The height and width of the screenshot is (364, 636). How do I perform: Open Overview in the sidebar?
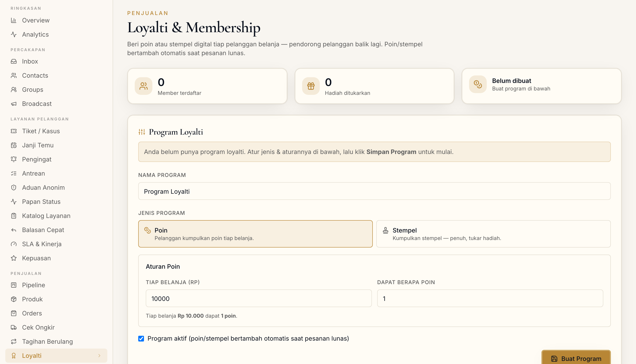click(56, 20)
